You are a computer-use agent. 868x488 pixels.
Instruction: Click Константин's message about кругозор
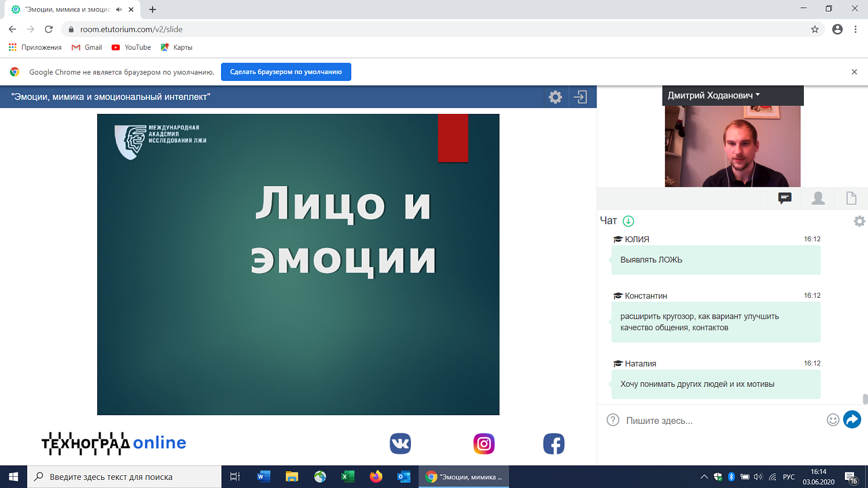(716, 322)
